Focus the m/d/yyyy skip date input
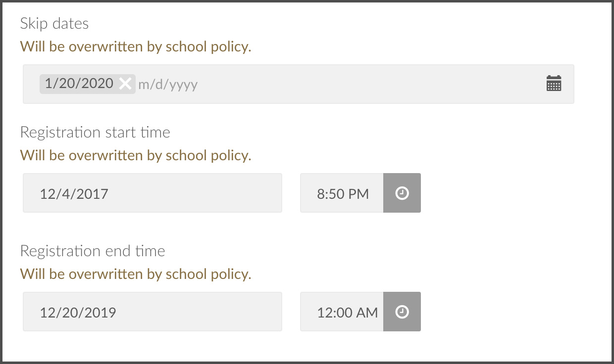This screenshot has width=614, height=364. 168,84
